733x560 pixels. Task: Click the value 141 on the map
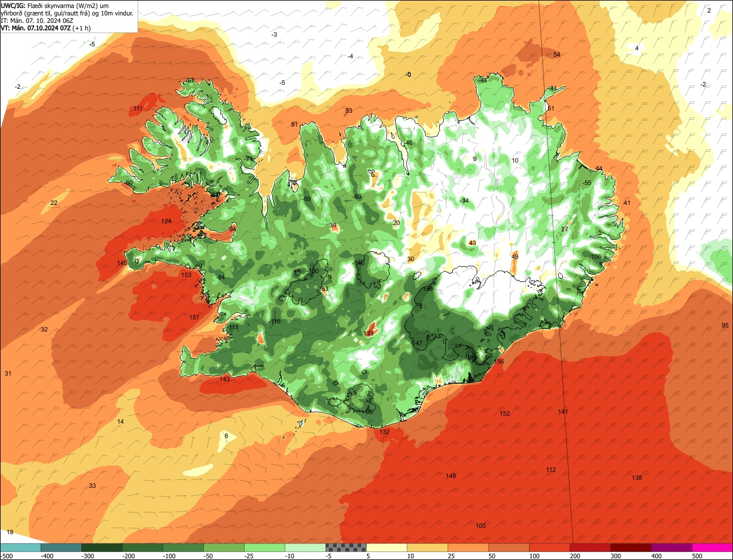click(563, 412)
